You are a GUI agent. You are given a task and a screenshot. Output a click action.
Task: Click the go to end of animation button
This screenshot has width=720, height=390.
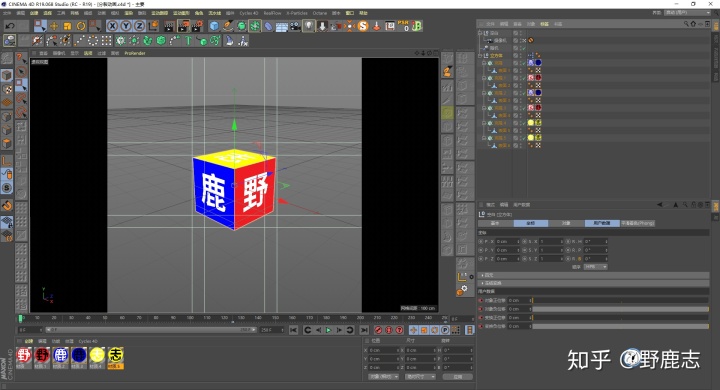coord(364,330)
